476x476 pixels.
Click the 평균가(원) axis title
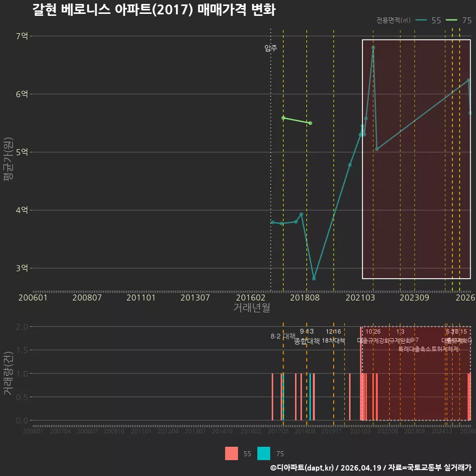[8, 159]
